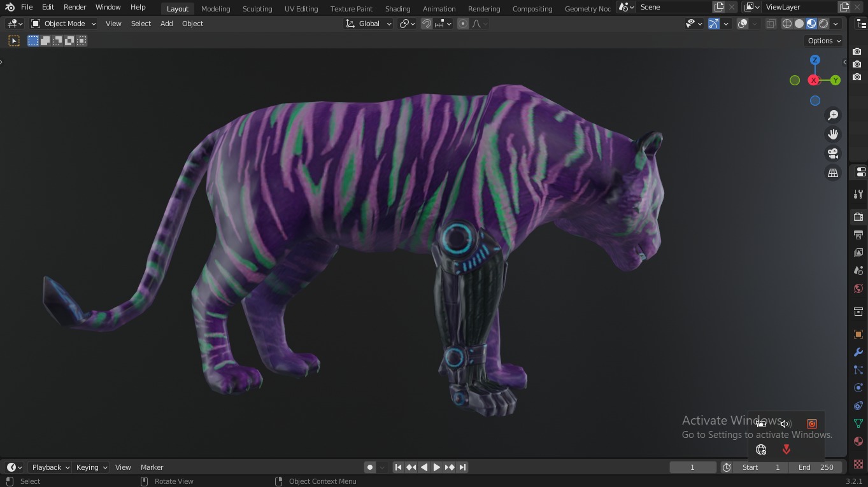Choose the Intersect selection mode icon
Image resolution: width=868 pixels, height=487 pixels.
[x=82, y=41]
